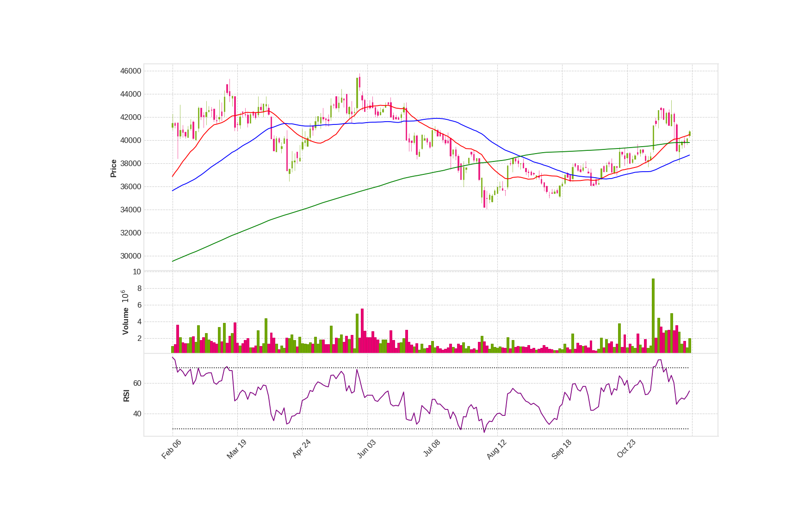Image resolution: width=798 pixels, height=532 pixels.
Task: Click the 38000 price axis value
Action: (130, 163)
